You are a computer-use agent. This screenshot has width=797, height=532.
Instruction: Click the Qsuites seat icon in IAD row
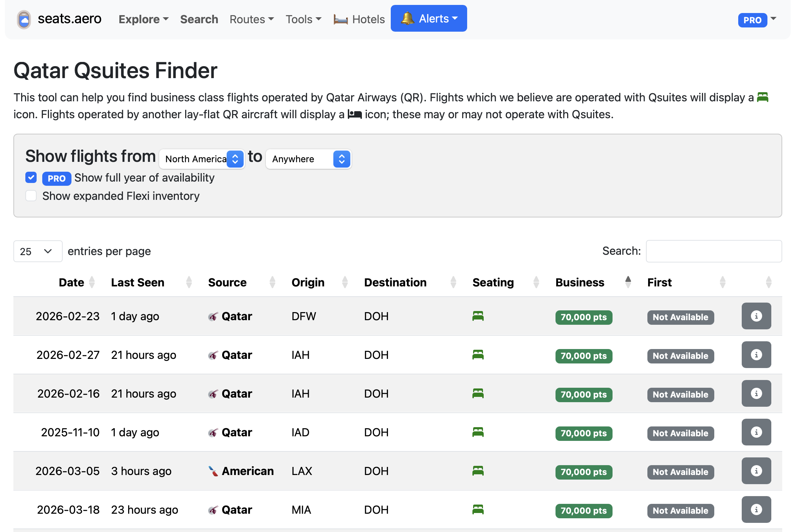(x=478, y=432)
